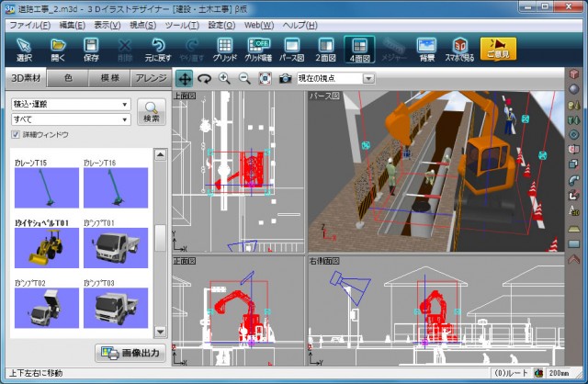Toggle グリッド吸着 snap on/off
This screenshot has width=588, height=384.
258,49
